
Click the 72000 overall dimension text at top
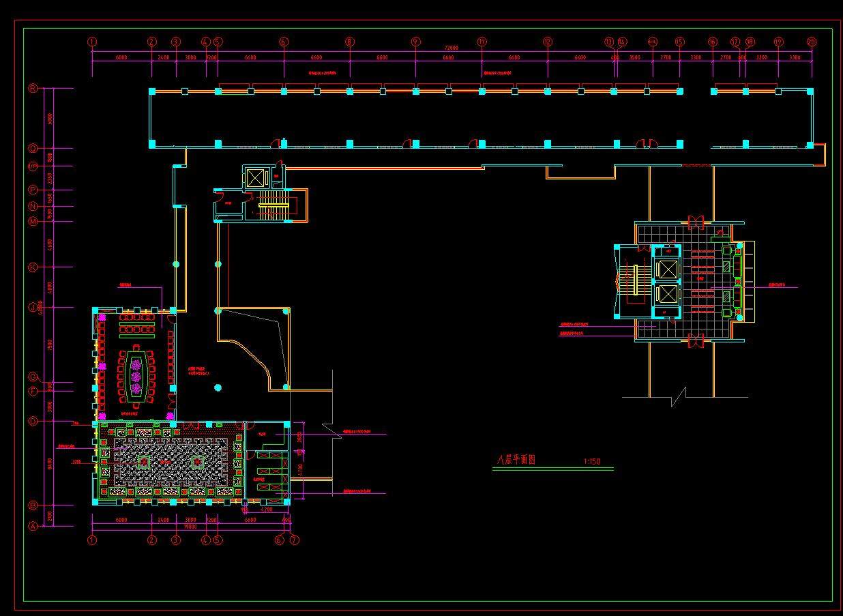point(451,48)
